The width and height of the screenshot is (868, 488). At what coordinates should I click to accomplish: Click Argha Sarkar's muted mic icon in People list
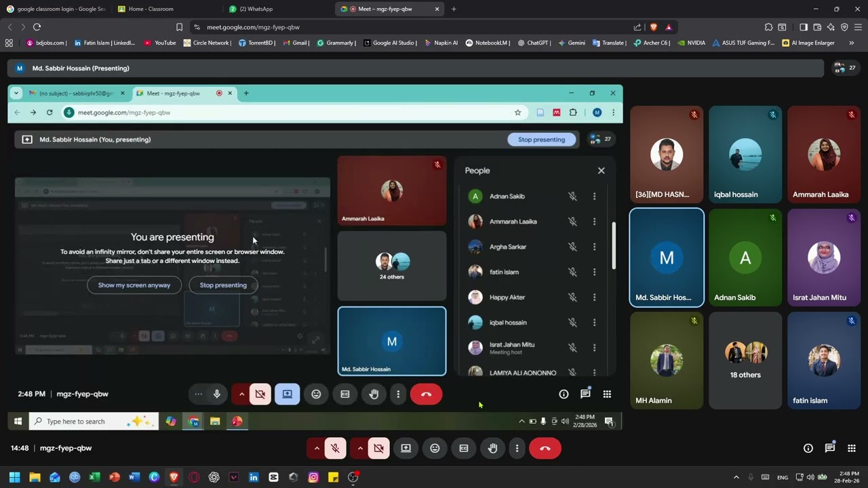(x=572, y=247)
